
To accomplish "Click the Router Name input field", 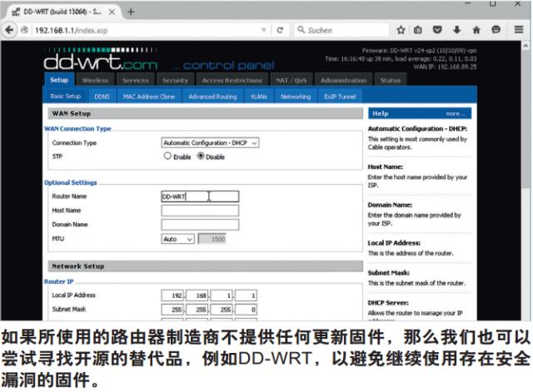I will pos(200,196).
